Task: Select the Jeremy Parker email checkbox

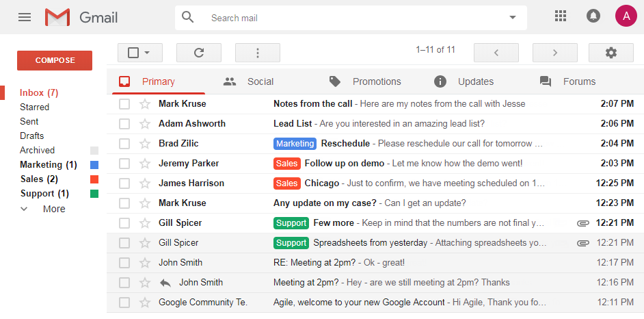Action: (124, 164)
